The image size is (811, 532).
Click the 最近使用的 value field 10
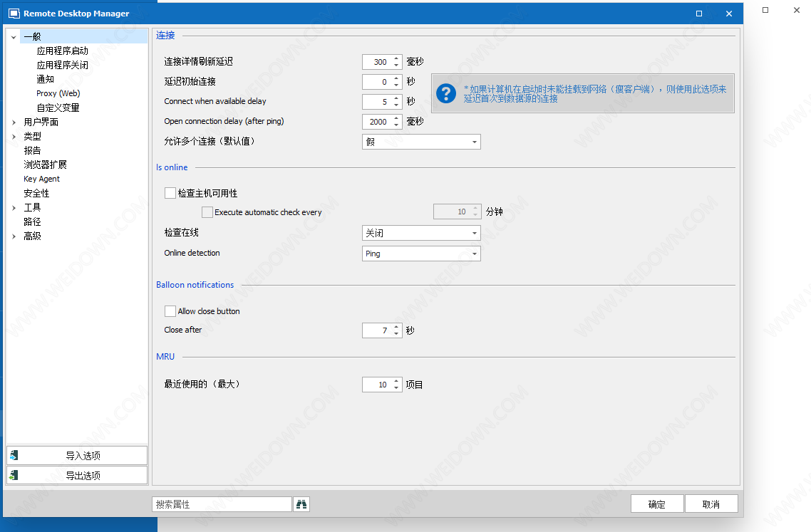point(378,385)
